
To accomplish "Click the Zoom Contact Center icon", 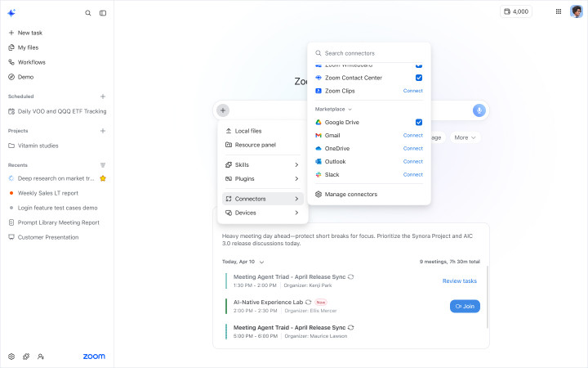I will click(318, 78).
